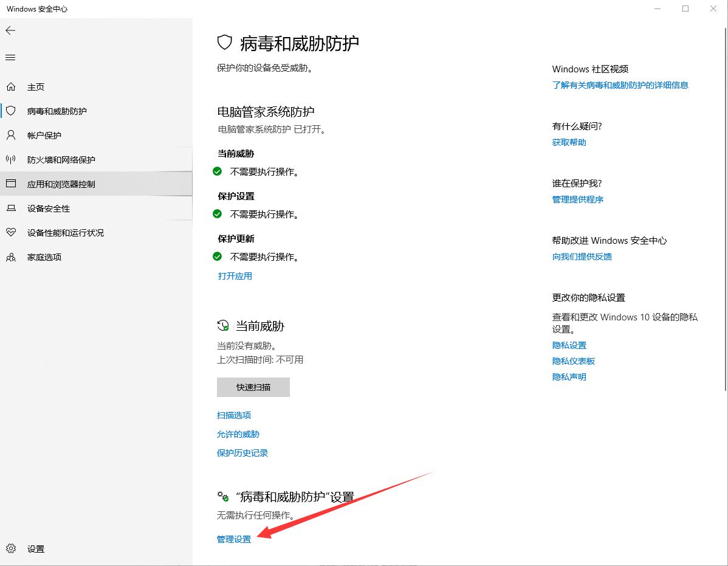Viewport: 728px width, 566px height.
Task: Expand the sidebar with hamburger menu
Action: click(x=10, y=57)
